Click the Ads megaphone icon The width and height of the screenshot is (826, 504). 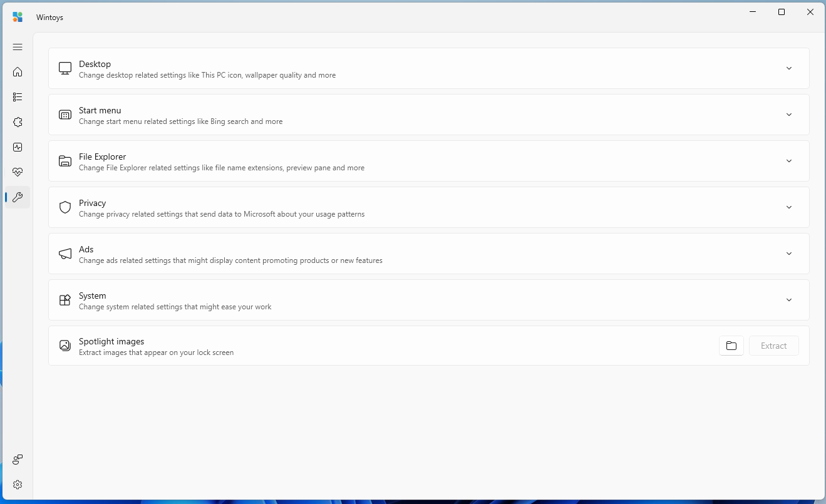(65, 254)
